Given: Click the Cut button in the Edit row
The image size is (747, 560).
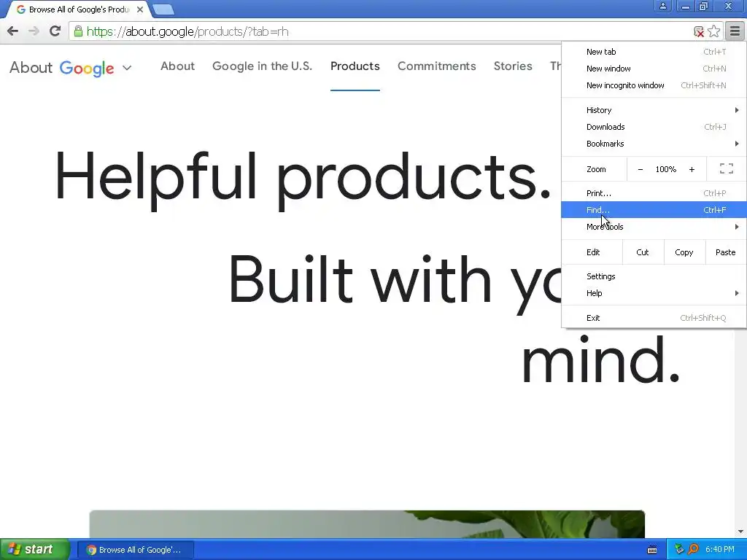Looking at the screenshot, I should pos(643,252).
